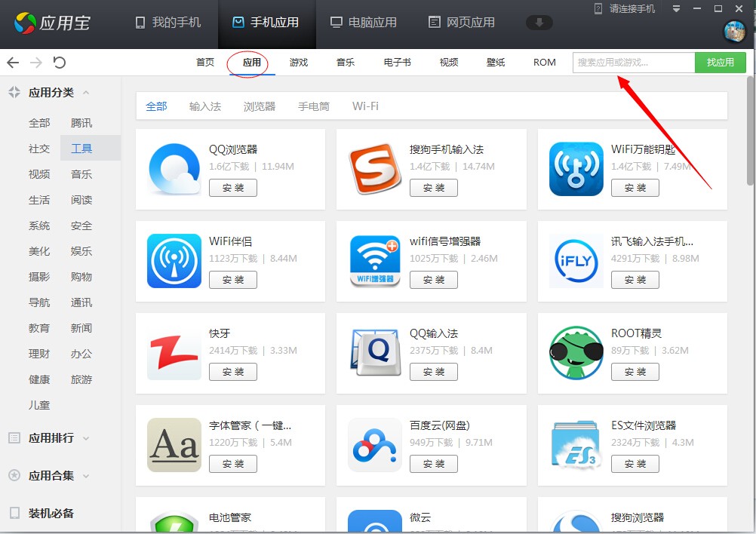Select 理财 category in sidebar
This screenshot has height=534, width=756.
pyautogui.click(x=39, y=354)
